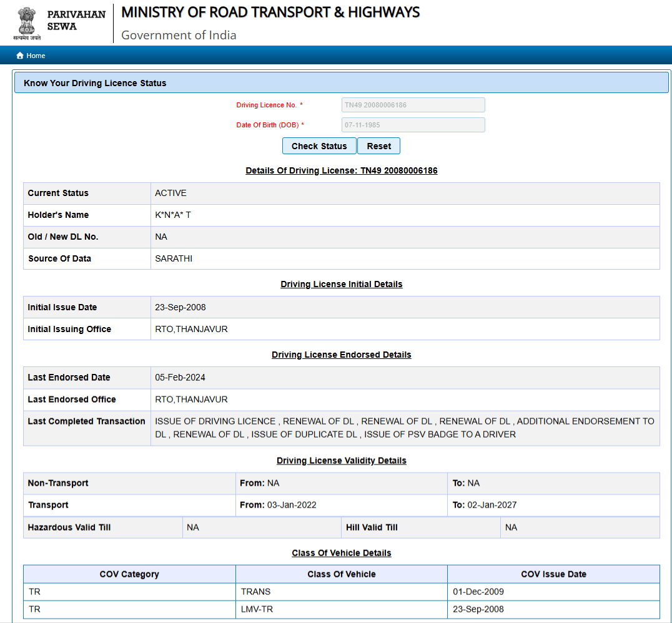672x623 pixels.
Task: Click Ministry of Road Transport & Highways heading
Action: (x=270, y=12)
